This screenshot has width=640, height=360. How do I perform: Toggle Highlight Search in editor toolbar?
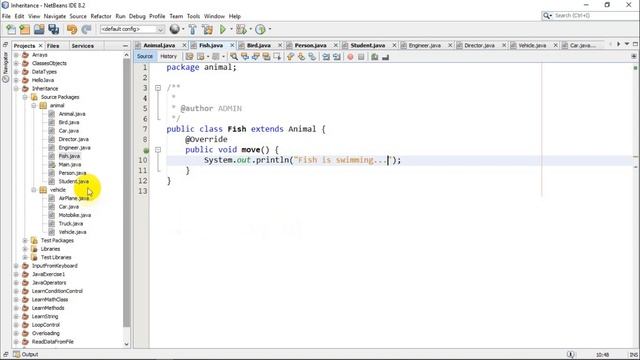266,57
